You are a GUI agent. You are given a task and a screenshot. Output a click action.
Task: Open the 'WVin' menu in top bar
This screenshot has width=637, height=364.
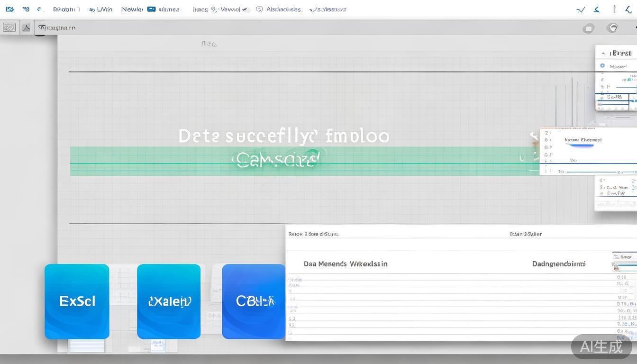pyautogui.click(x=104, y=9)
